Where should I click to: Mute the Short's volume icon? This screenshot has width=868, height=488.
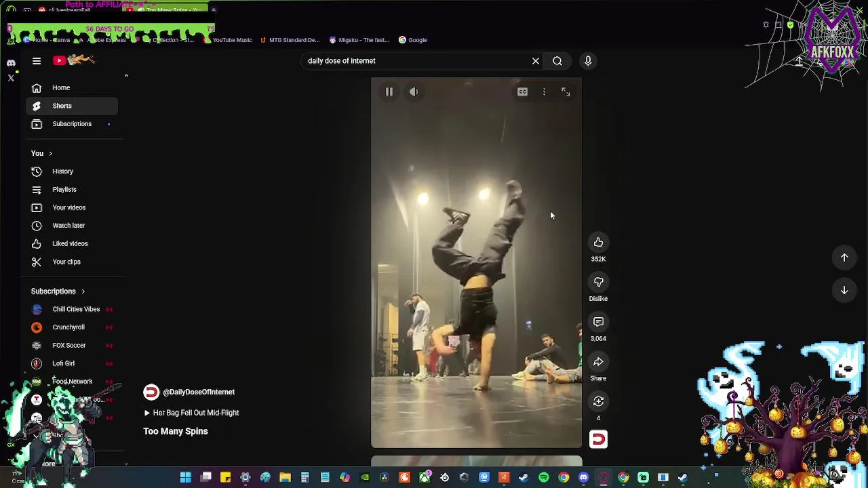(414, 91)
